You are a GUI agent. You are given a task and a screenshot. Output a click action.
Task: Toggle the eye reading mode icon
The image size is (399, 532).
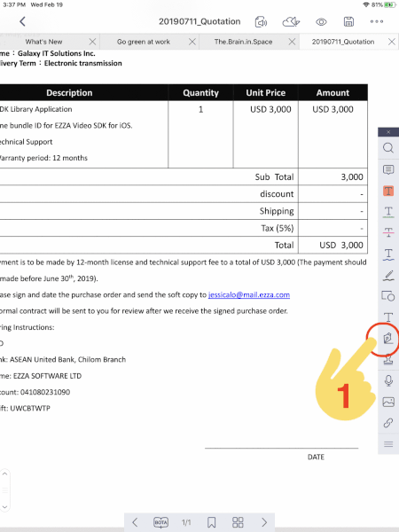(321, 22)
